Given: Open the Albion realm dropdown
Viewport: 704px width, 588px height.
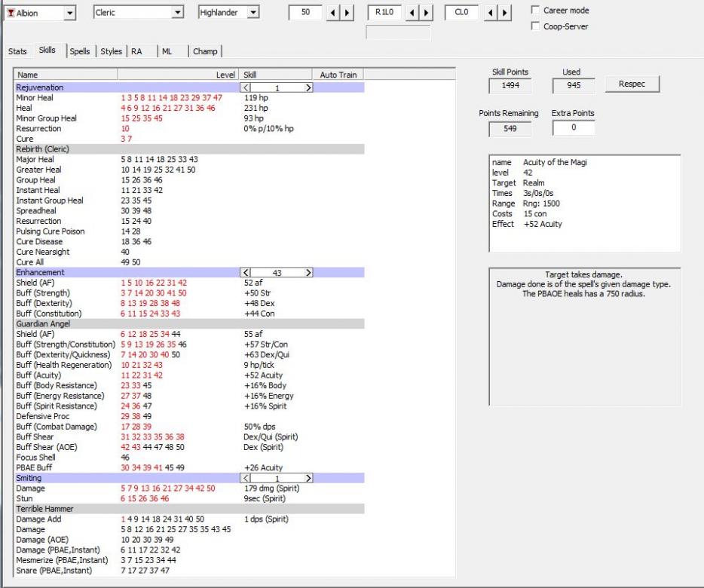Looking at the screenshot, I should tap(69, 13).
